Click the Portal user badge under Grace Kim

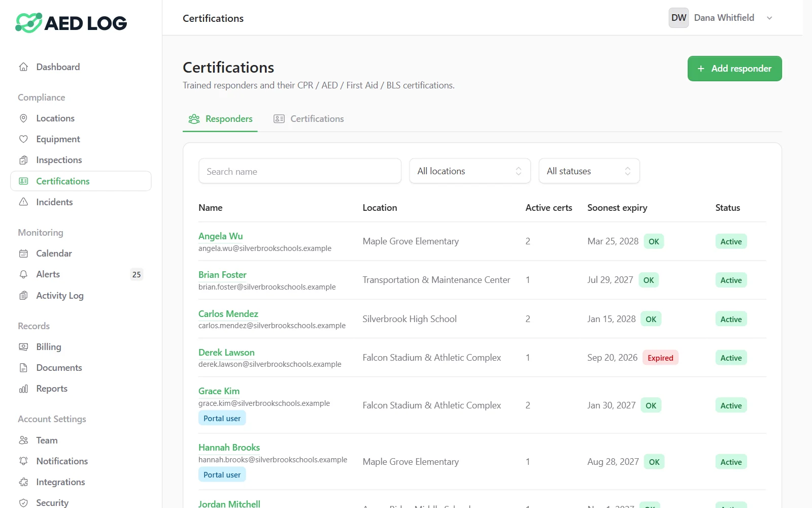(222, 419)
